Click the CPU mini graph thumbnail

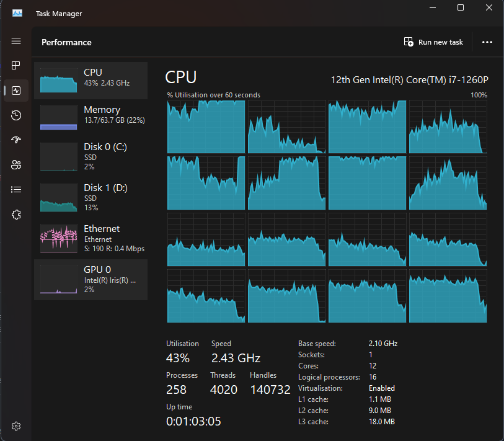click(x=58, y=81)
